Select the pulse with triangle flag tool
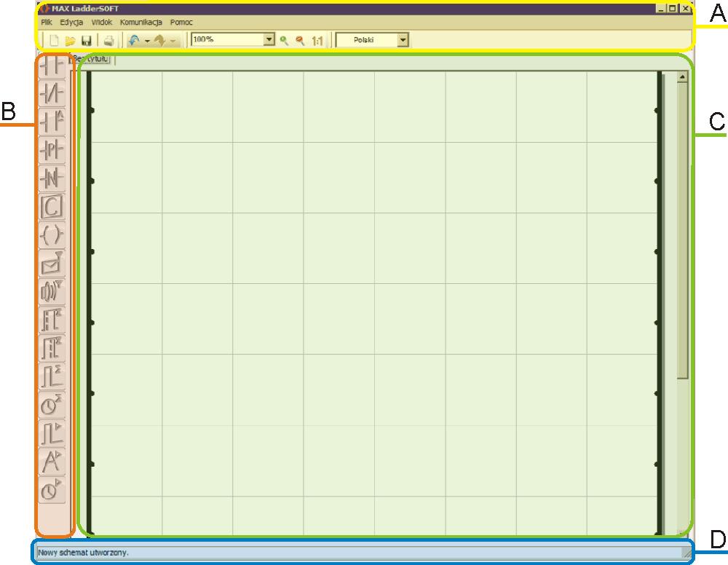This screenshot has width=728, height=565. coord(52,433)
